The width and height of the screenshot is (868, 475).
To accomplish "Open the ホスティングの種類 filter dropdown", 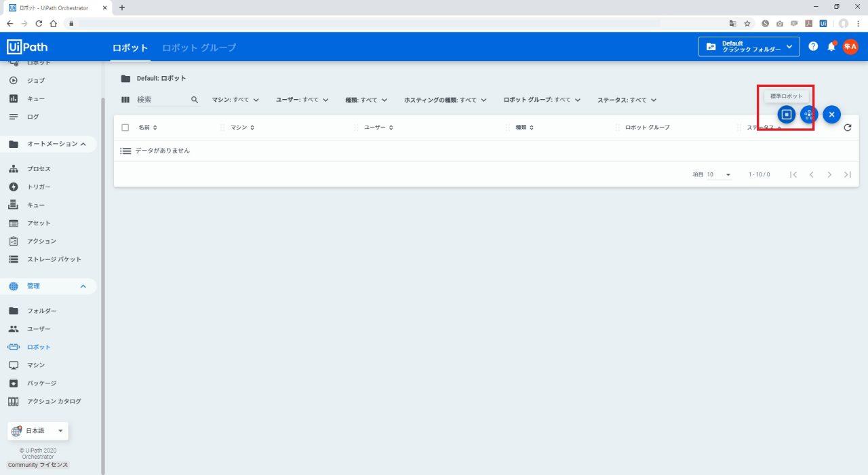I will coord(446,100).
